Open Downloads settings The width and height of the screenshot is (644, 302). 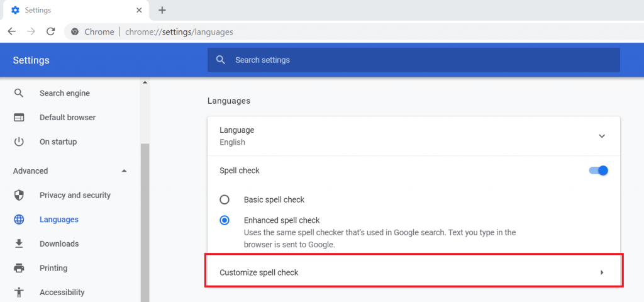click(59, 243)
